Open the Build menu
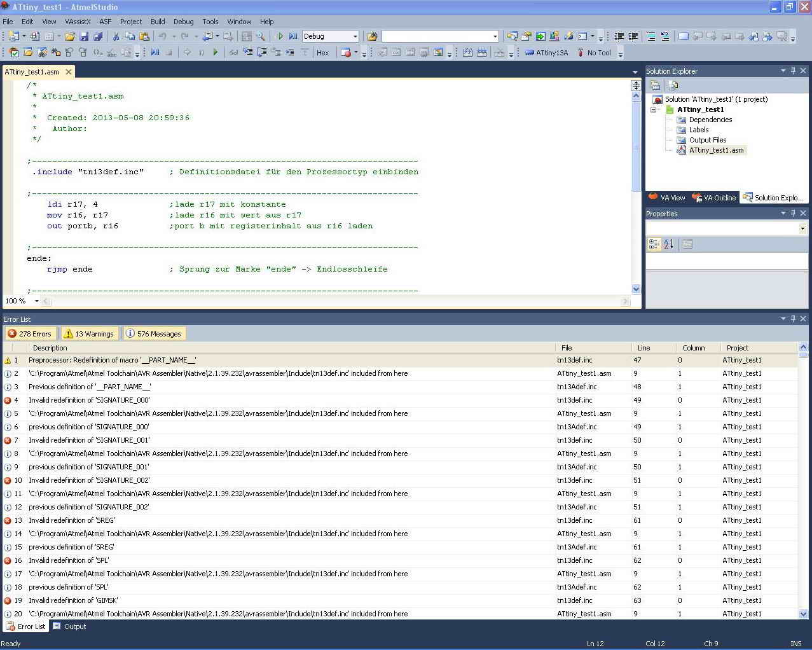The width and height of the screenshot is (812, 650). click(x=158, y=22)
